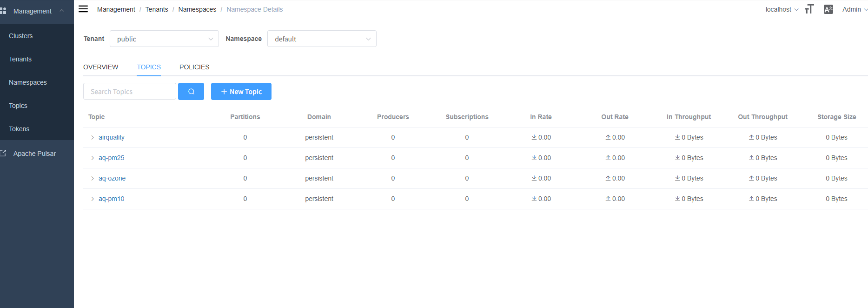Image resolution: width=868 pixels, height=308 pixels.
Task: Toggle the hamburger sidebar menu icon
Action: [83, 9]
